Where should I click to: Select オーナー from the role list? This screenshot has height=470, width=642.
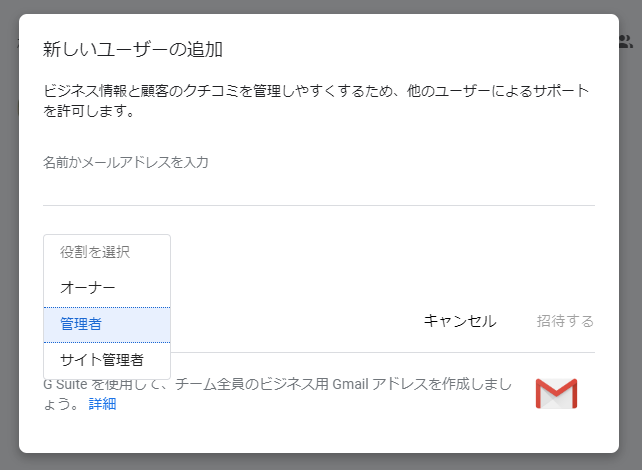tap(88, 288)
